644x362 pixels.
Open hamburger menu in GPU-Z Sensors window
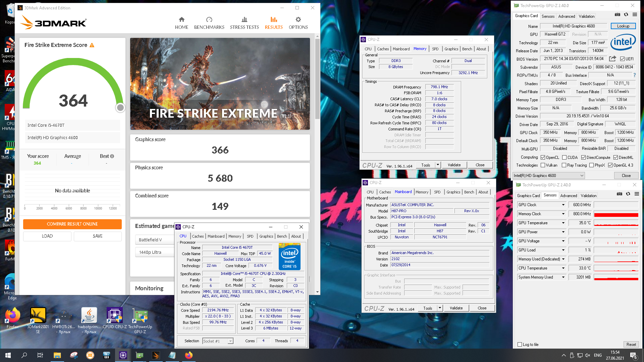[637, 194]
